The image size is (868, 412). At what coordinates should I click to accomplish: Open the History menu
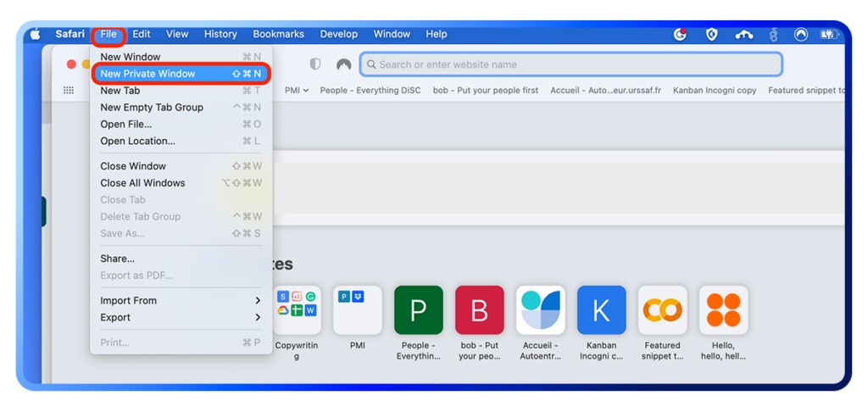(220, 35)
